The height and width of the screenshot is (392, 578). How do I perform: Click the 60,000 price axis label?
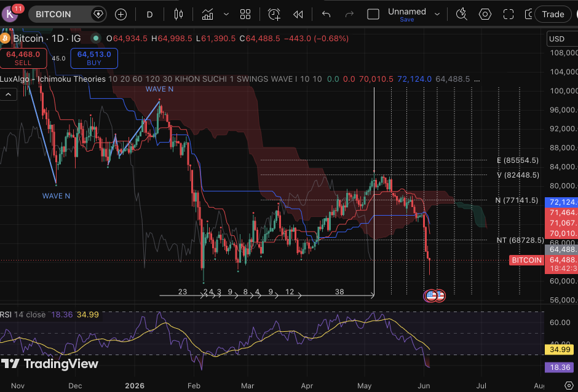coord(563,281)
